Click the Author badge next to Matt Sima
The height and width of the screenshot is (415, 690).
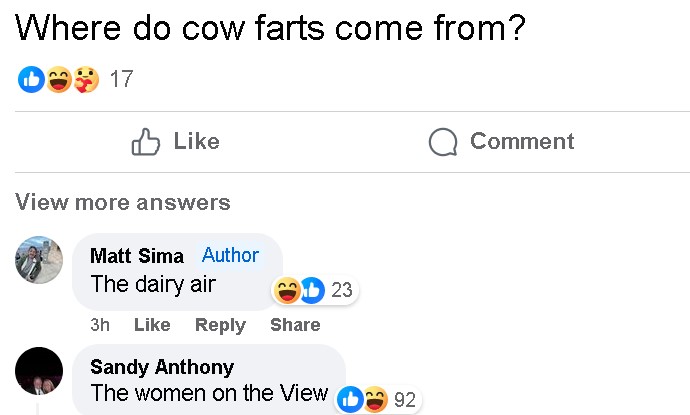coord(230,255)
